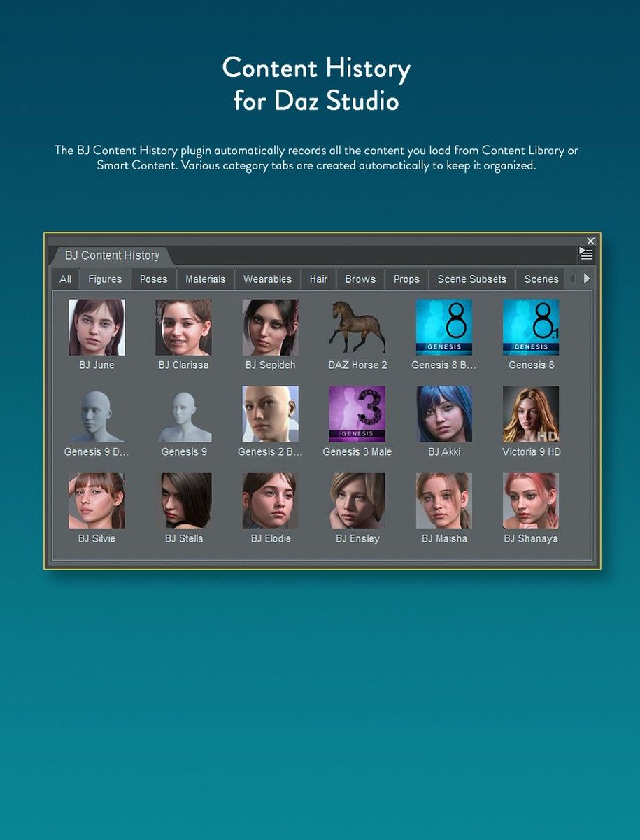Click the Genesis 9 figure icon

point(183,414)
